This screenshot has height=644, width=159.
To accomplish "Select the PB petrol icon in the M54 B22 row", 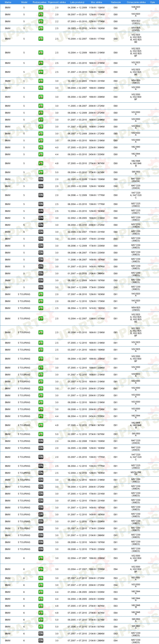I will 41,21.
